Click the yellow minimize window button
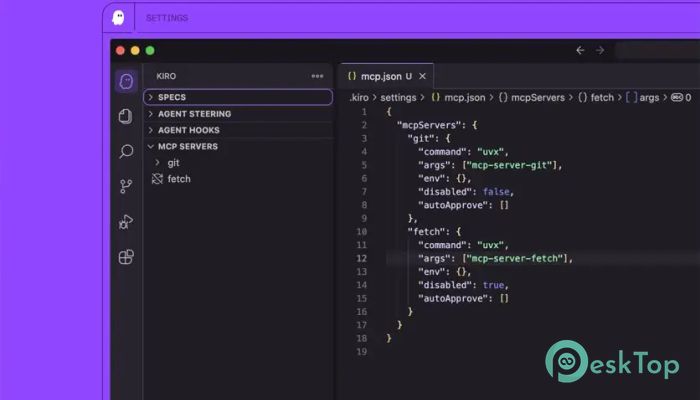Screen dimensions: 700x400 pyautogui.click(x=135, y=50)
